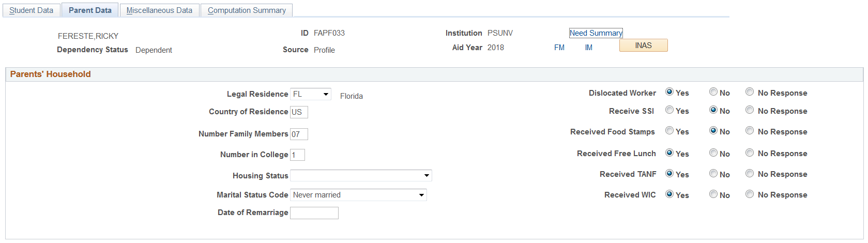Focus the Number Family Members field
Viewport: 868px width, 243px height.
click(x=299, y=134)
